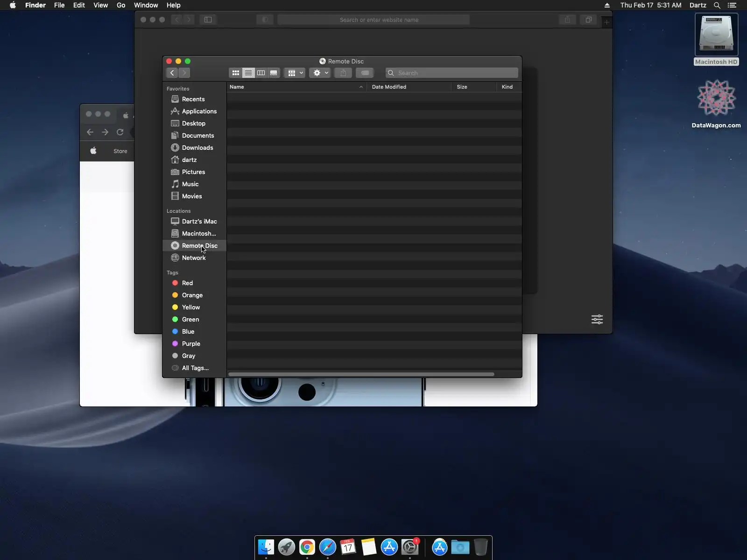Open the Dartz user menu

point(698,5)
